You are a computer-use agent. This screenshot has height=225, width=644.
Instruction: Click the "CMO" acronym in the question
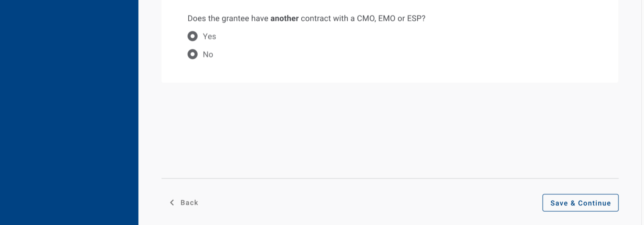coord(366,18)
